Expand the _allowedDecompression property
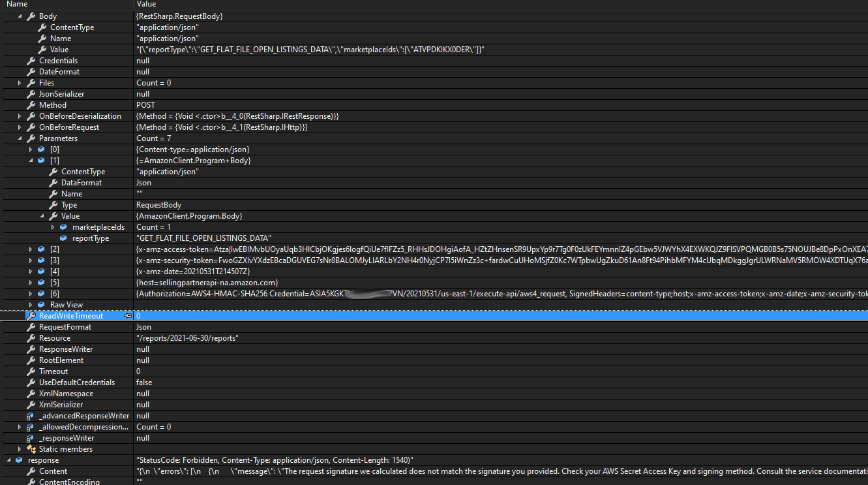Screen dimensions: 868x485 (20, 427)
